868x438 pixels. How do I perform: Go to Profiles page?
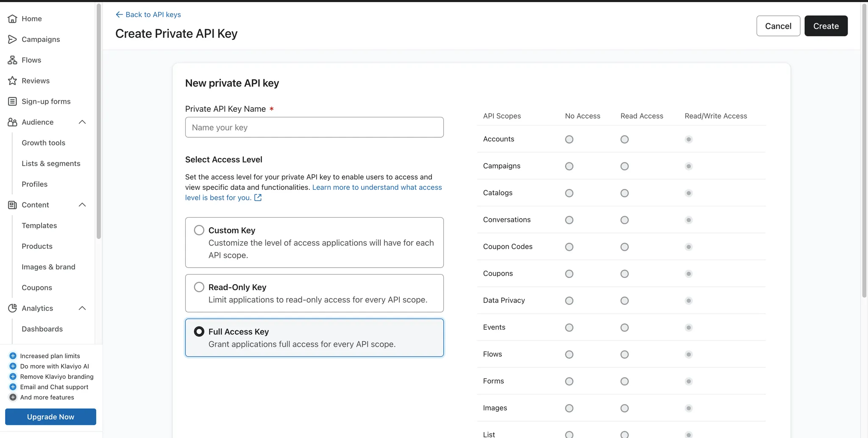click(34, 184)
